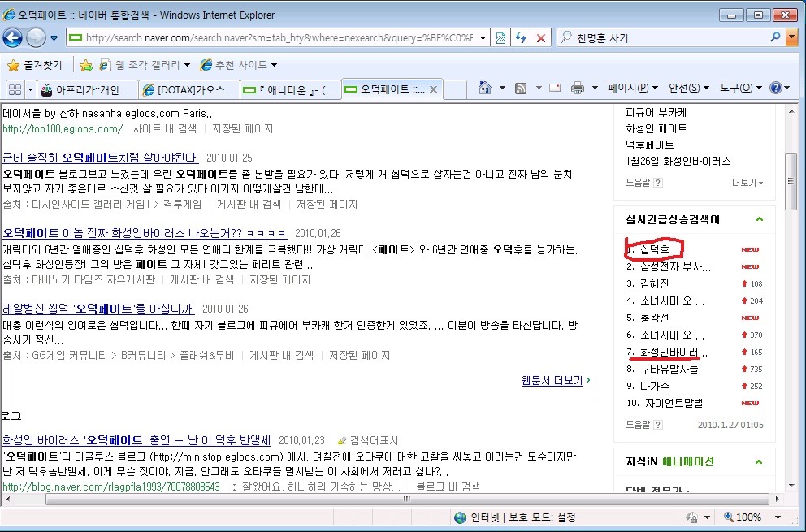The image size is (806, 532).
Task: Open the 페이지(P) menu
Action: pos(633,88)
